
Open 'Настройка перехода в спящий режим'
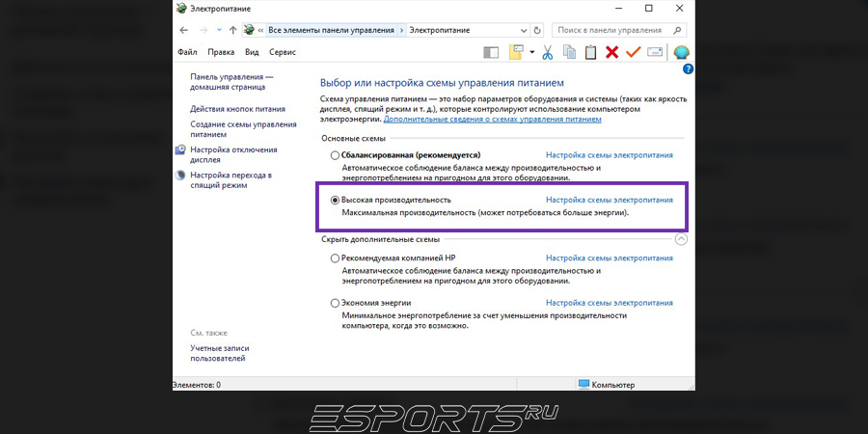click(231, 180)
